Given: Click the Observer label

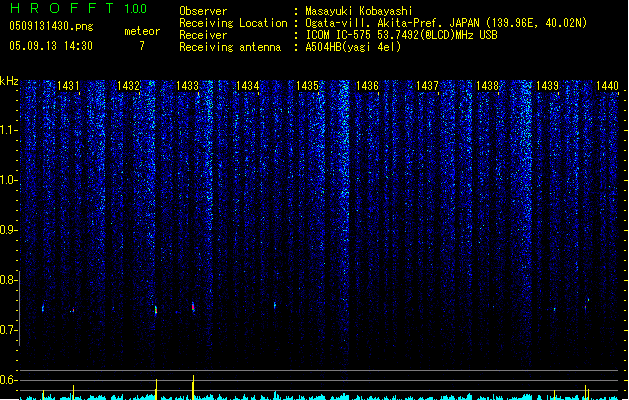Looking at the screenshot, I should pyautogui.click(x=203, y=11).
